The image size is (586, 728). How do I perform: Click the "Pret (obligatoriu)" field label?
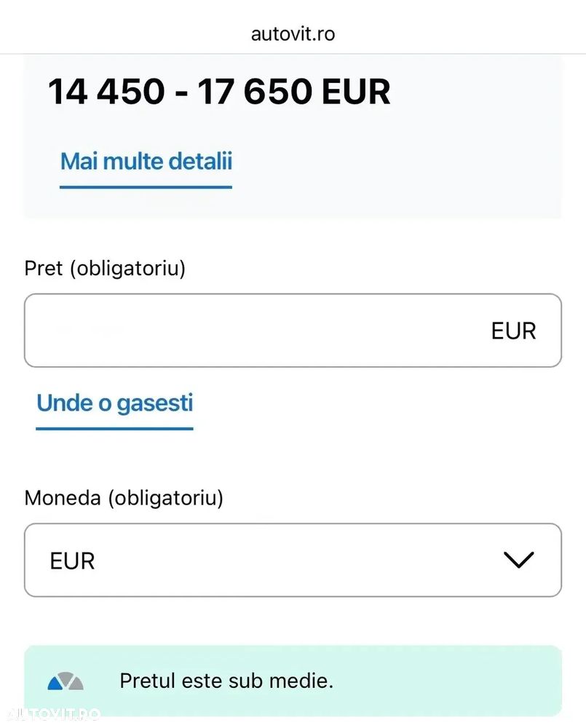[105, 268]
